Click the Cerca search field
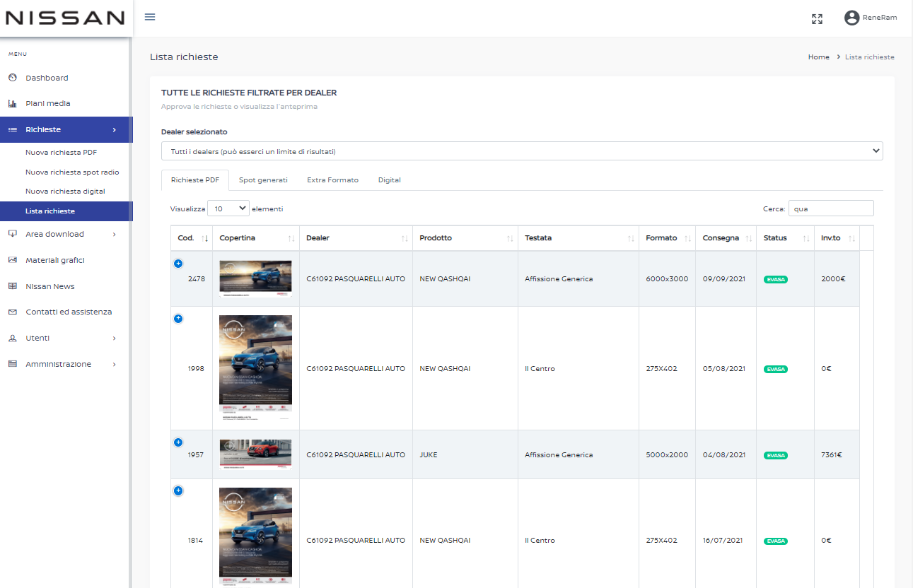This screenshot has width=913, height=588. pyautogui.click(x=831, y=208)
